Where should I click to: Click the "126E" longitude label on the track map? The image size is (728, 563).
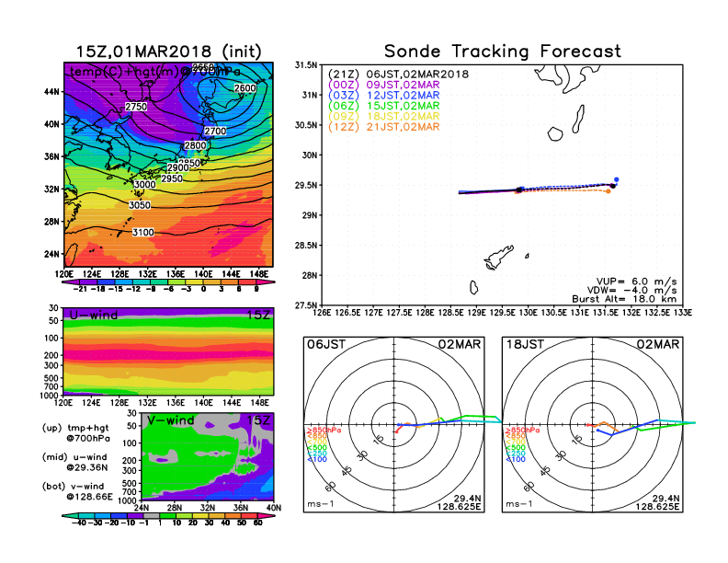pyautogui.click(x=323, y=313)
